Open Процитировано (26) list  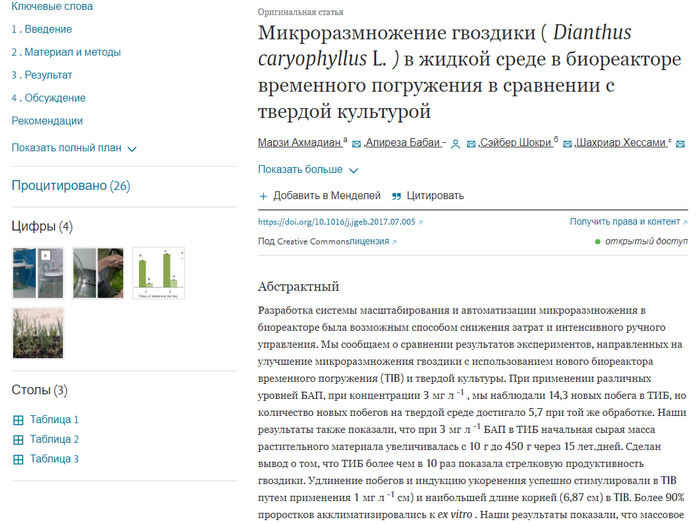tap(71, 186)
